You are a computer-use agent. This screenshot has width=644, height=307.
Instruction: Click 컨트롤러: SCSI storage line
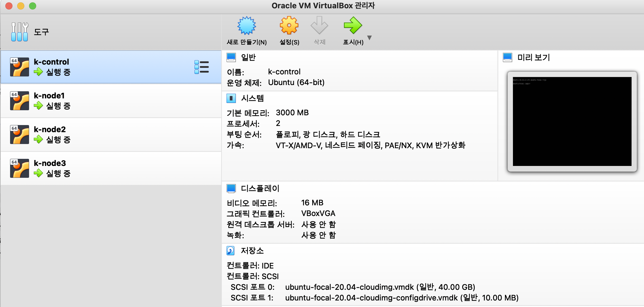coord(253,276)
